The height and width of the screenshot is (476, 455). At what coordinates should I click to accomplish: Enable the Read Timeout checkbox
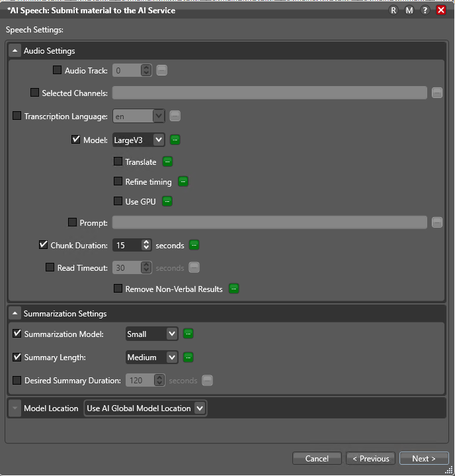[50, 267]
